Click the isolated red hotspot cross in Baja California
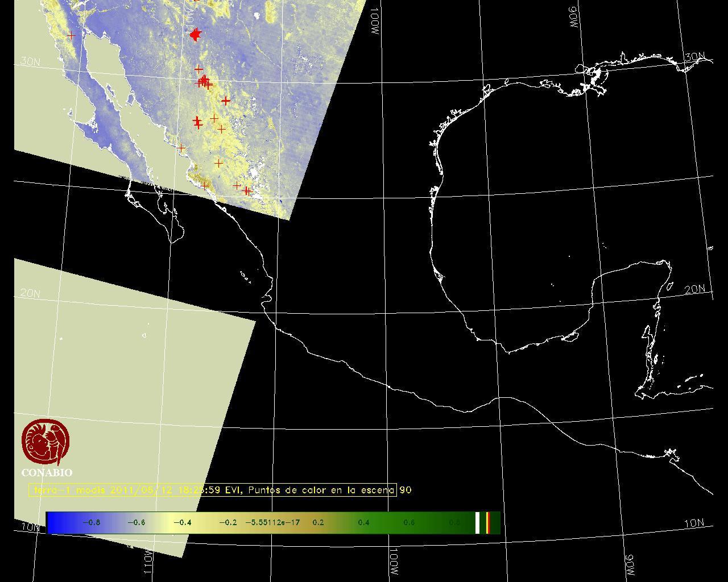Screen dimensions: 728x582 pyautogui.click(x=71, y=36)
